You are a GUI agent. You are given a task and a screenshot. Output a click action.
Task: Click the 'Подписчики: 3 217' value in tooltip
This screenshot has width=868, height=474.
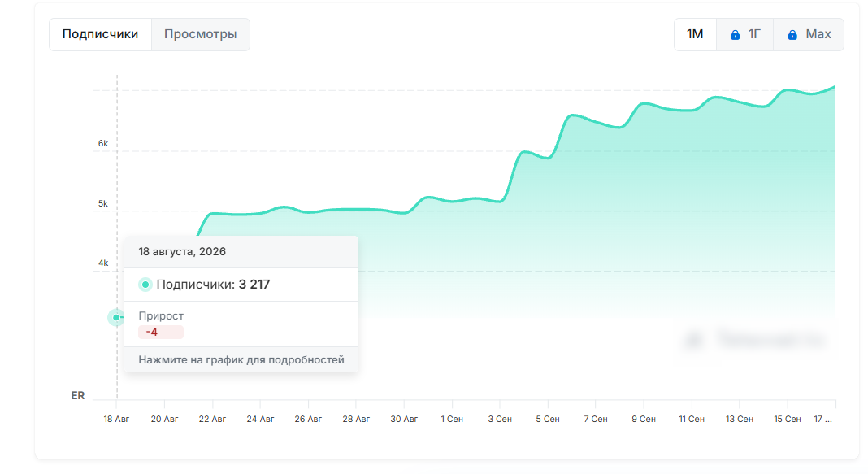coord(213,285)
